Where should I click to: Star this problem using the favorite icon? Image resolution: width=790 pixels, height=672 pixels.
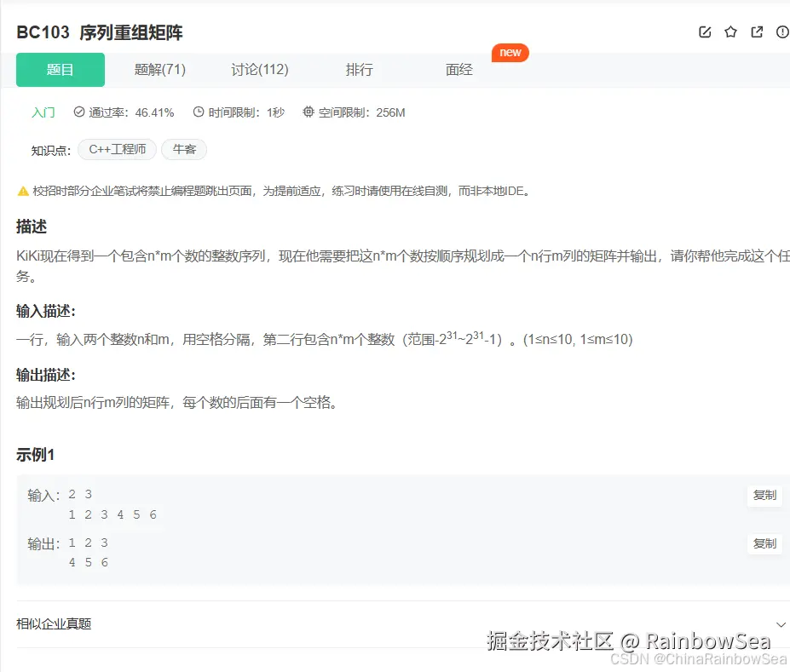tap(730, 31)
